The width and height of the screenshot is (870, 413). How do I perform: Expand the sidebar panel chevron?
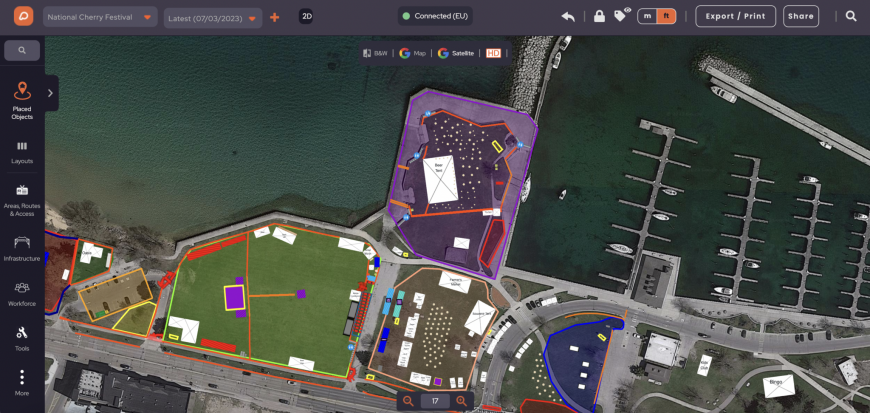click(x=50, y=94)
